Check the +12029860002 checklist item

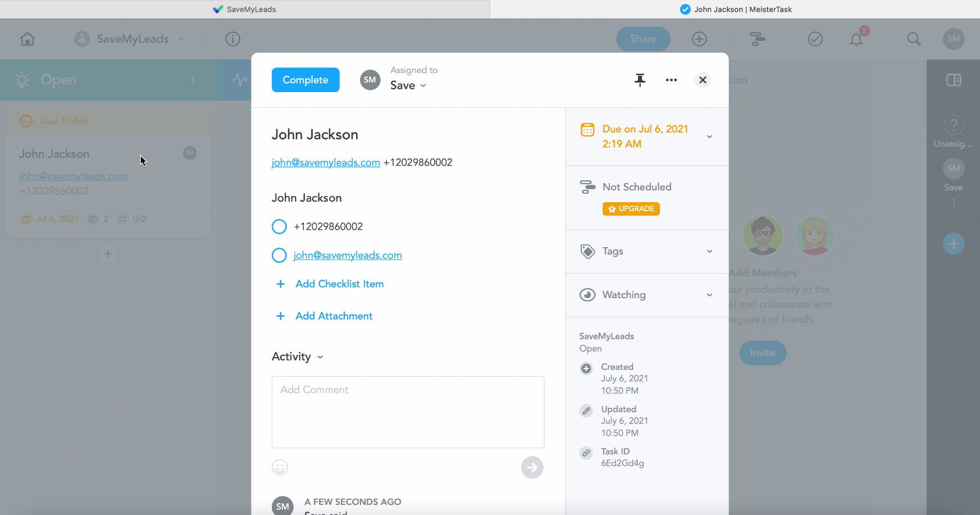(279, 226)
